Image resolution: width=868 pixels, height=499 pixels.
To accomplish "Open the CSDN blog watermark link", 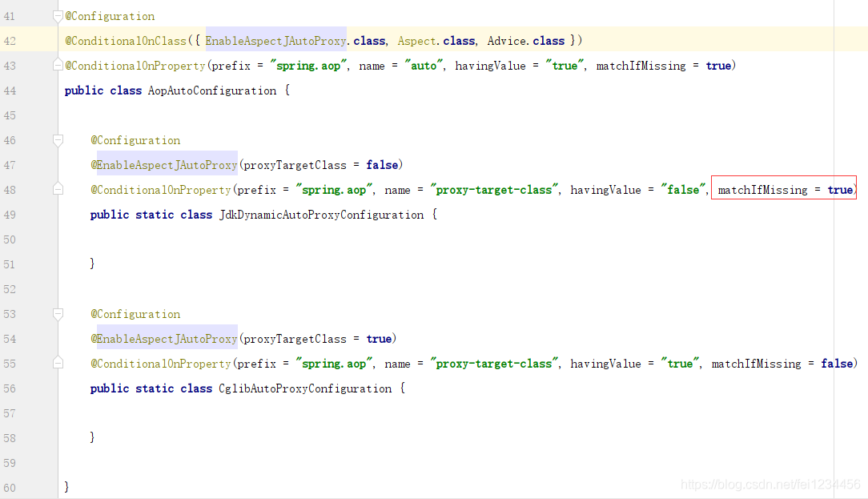I will click(770, 485).
